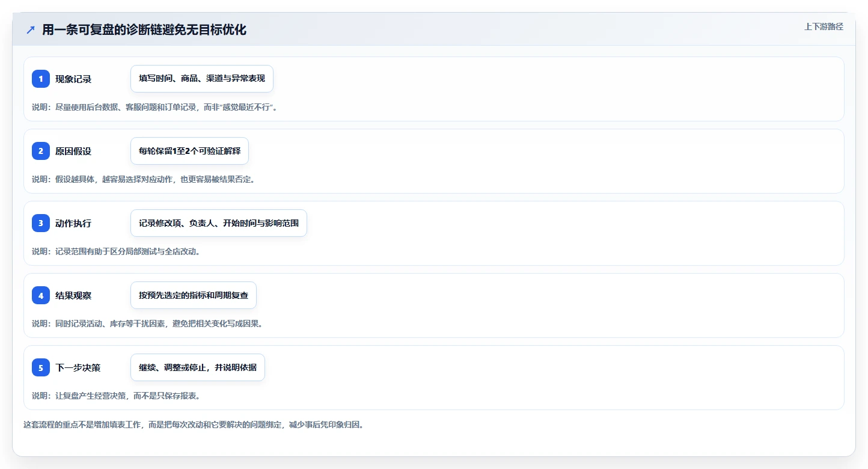Viewport: 868px width, 469px height.
Task: Click the heading 用一条可复盘的诊断链避免无目标优化
Action: [144, 30]
